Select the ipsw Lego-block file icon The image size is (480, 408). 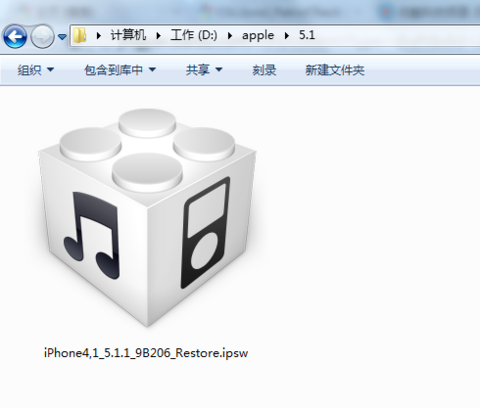pyautogui.click(x=147, y=218)
